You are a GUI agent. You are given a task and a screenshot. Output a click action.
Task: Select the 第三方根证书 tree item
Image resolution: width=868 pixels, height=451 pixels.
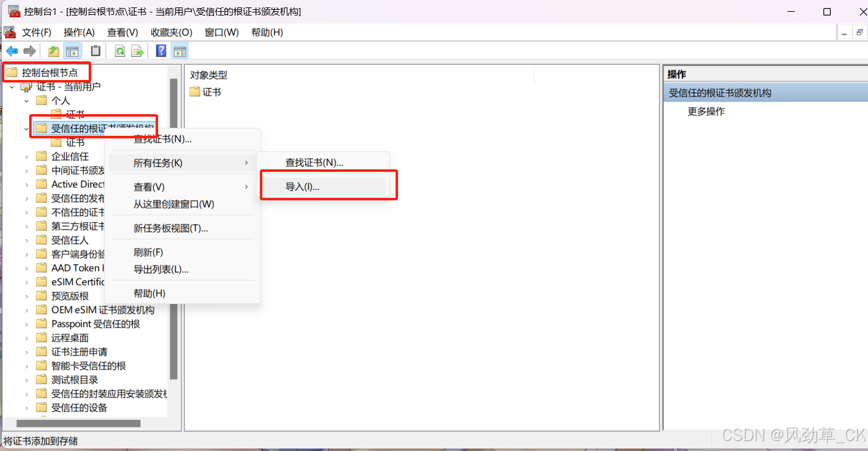point(78,226)
